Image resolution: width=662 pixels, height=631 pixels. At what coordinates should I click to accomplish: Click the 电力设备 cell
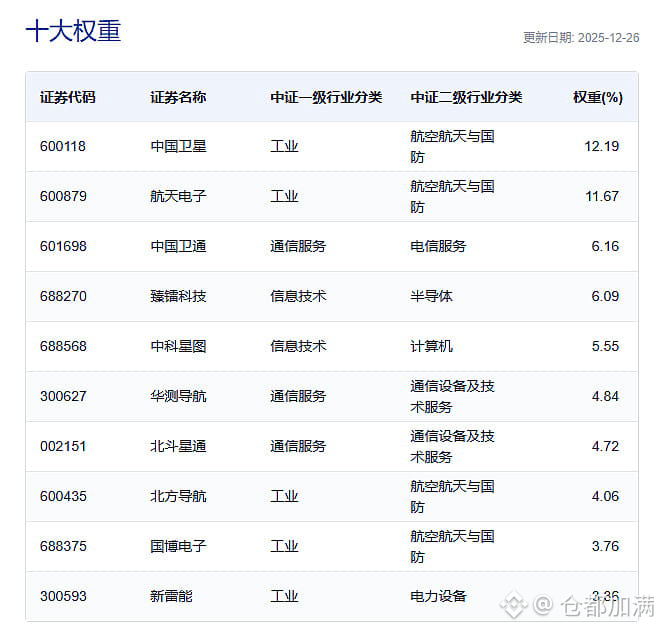[438, 596]
